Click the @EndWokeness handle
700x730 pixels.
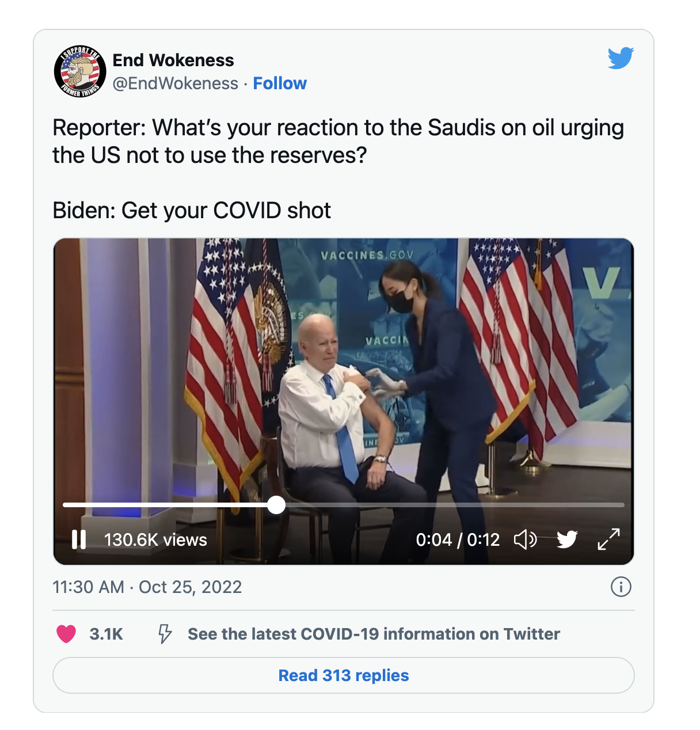point(176,83)
